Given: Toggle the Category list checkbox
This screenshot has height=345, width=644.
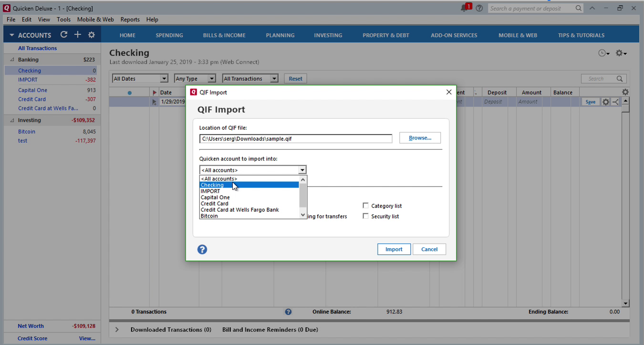Looking at the screenshot, I should pyautogui.click(x=366, y=206).
